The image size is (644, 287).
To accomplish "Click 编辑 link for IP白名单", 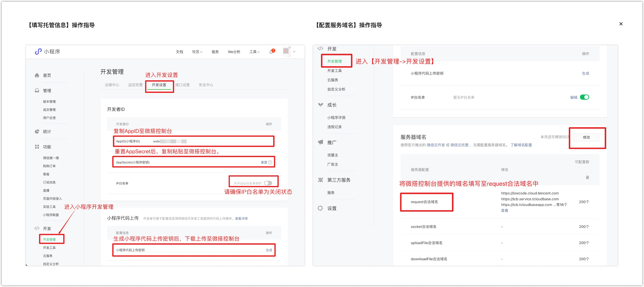I will (x=574, y=97).
